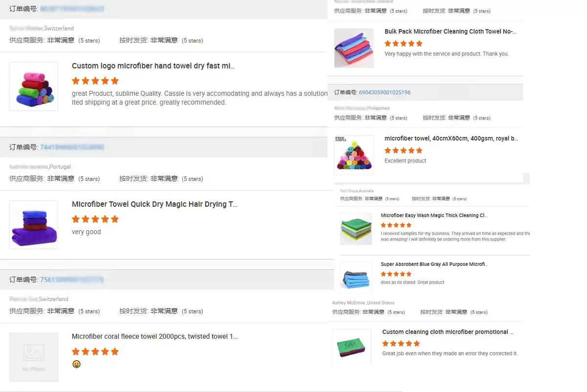Open order number 69043059001025196
Viewport: 587px width, 392px height.
[385, 92]
